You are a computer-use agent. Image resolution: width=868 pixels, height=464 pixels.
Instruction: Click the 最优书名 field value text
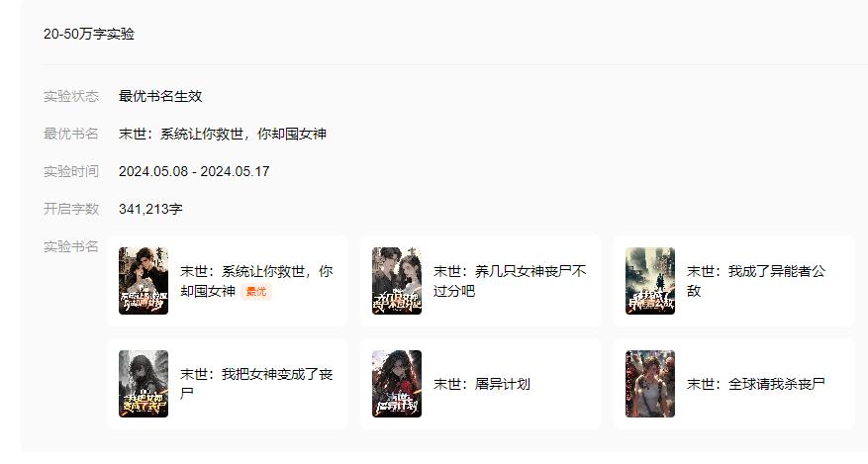(x=223, y=134)
